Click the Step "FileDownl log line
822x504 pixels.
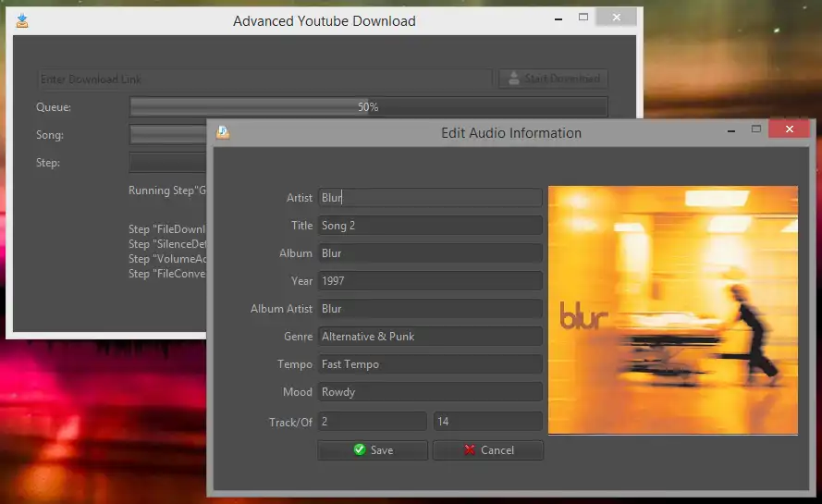click(x=167, y=229)
